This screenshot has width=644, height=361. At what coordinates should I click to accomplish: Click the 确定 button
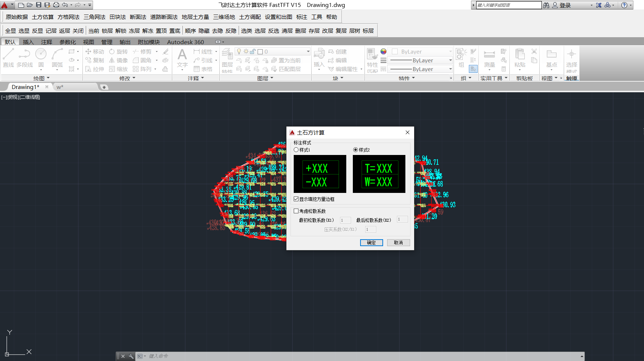point(371,243)
